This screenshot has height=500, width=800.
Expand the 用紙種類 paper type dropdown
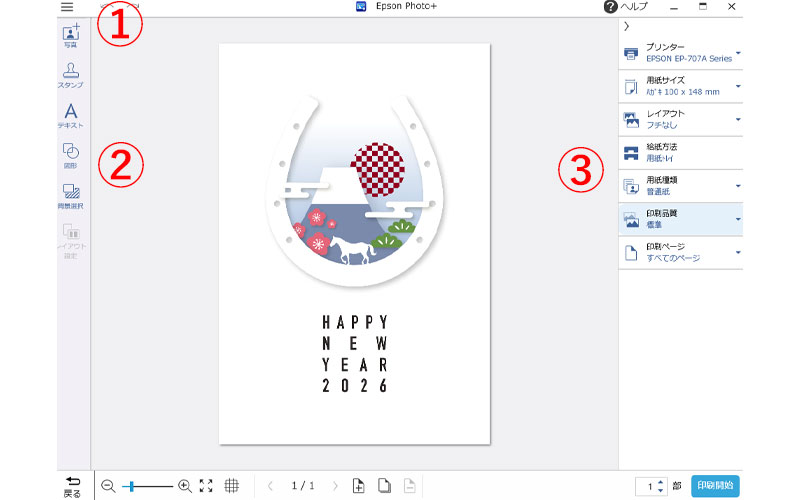[681, 185]
